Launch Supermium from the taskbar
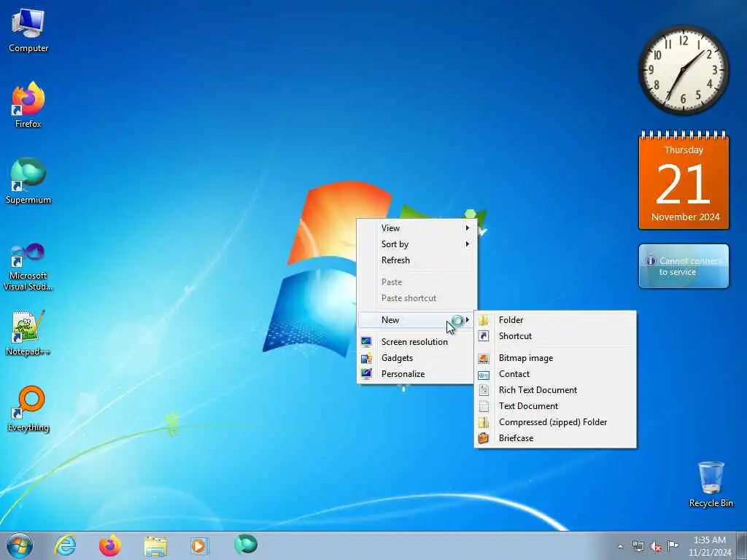The height and width of the screenshot is (560, 747). click(x=246, y=545)
